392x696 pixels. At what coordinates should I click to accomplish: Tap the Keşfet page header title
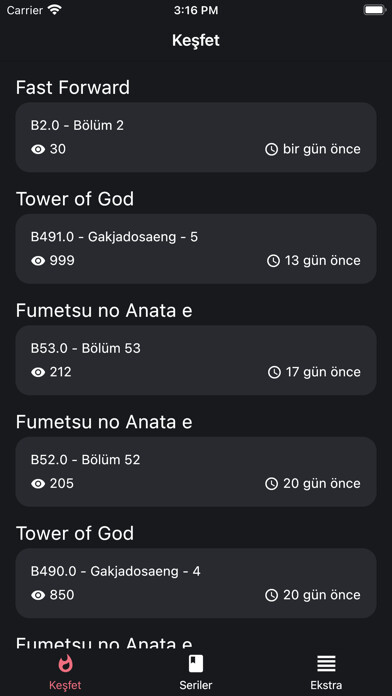[x=196, y=41]
